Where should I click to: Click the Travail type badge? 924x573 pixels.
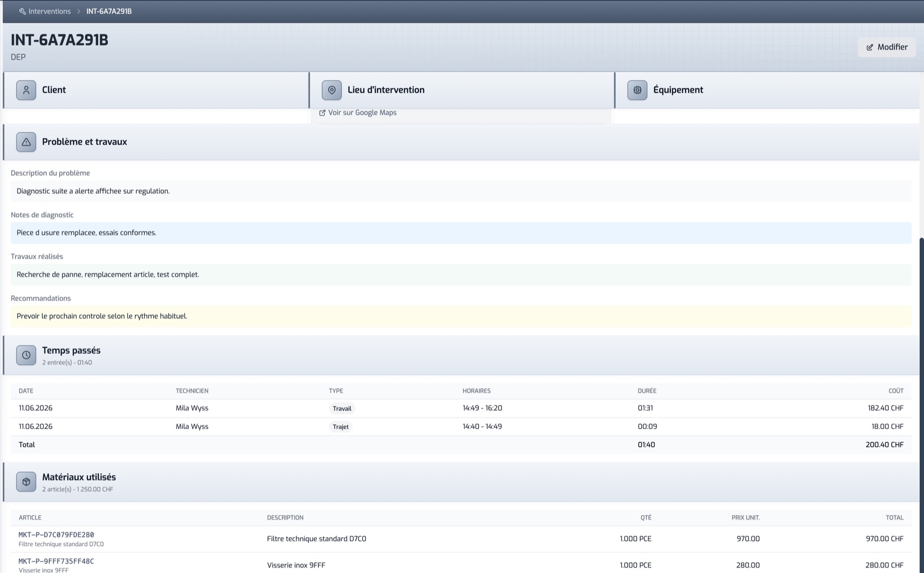(x=342, y=409)
